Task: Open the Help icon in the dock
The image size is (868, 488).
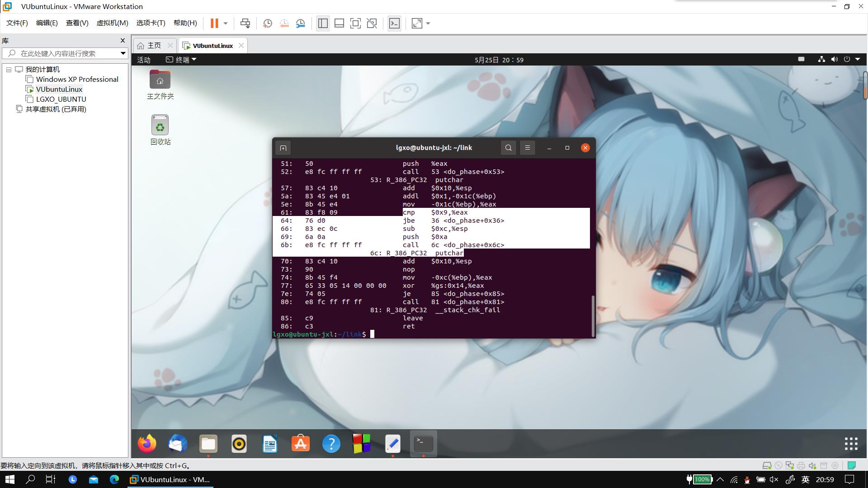Action: click(331, 444)
